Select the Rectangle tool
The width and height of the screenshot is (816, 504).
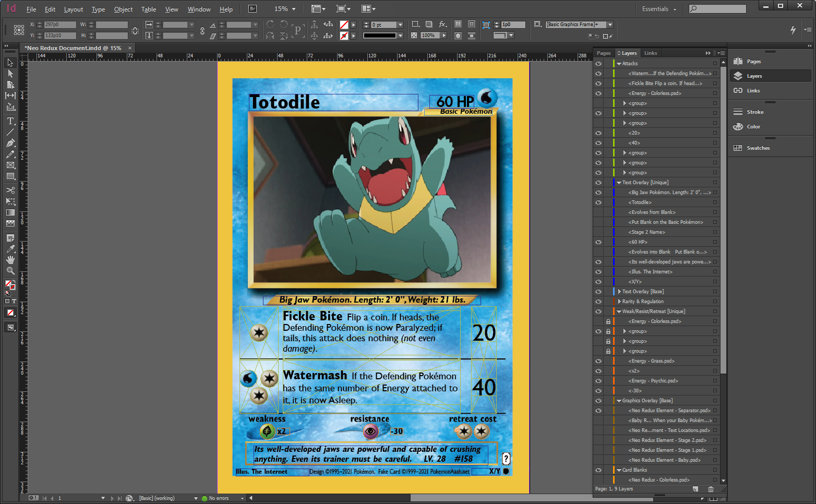pyautogui.click(x=10, y=176)
